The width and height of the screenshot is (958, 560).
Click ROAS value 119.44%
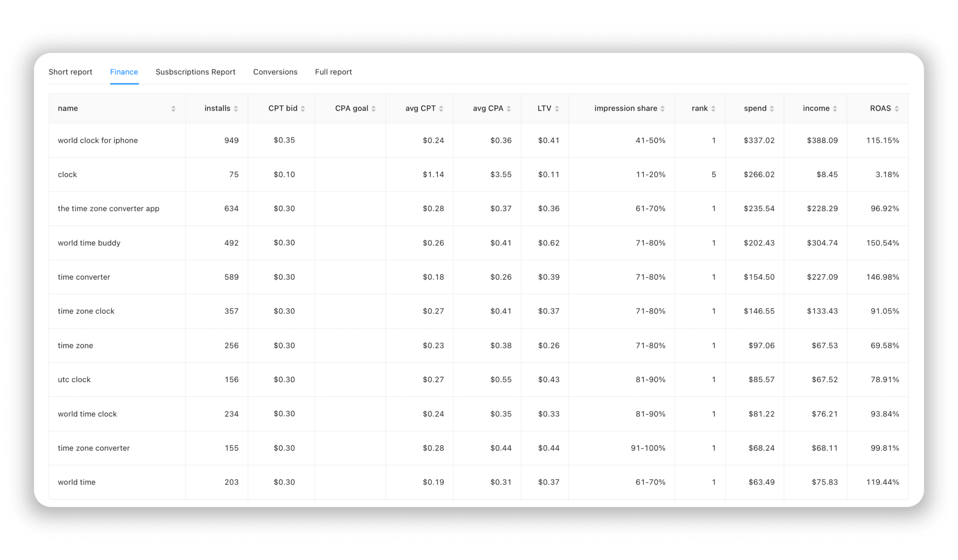pos(883,482)
